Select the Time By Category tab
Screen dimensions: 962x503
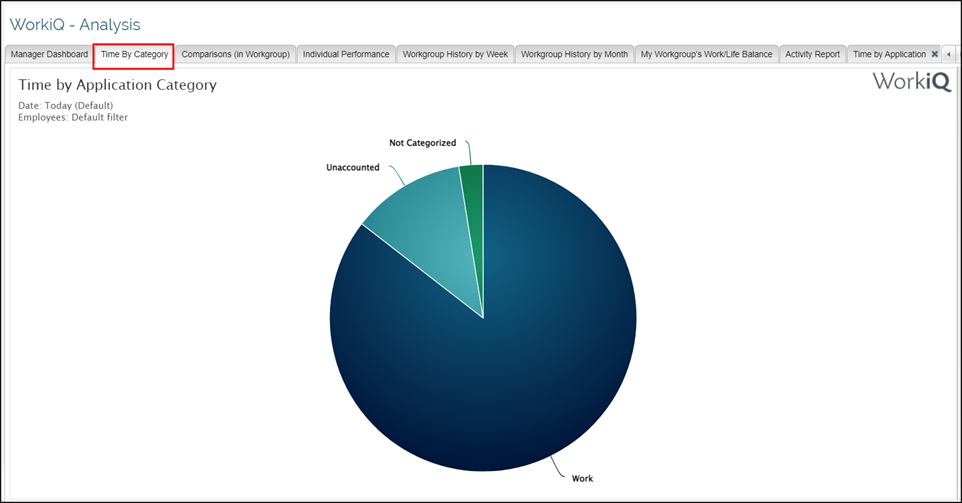[134, 54]
